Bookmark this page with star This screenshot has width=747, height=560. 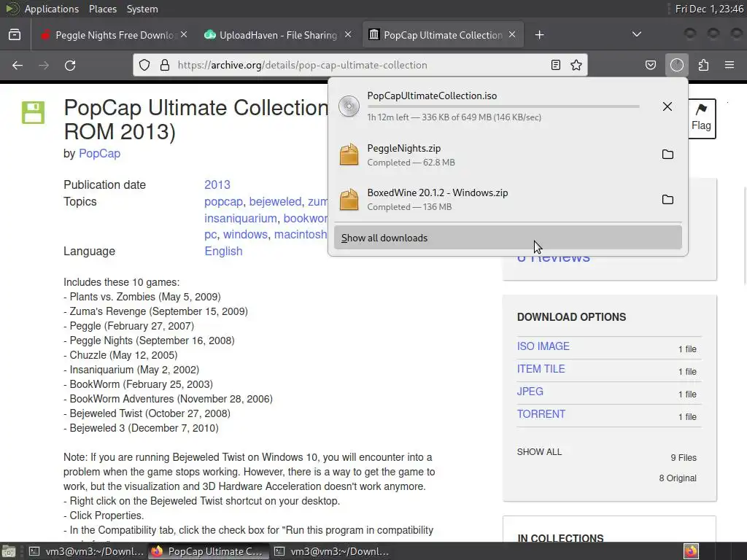(576, 65)
